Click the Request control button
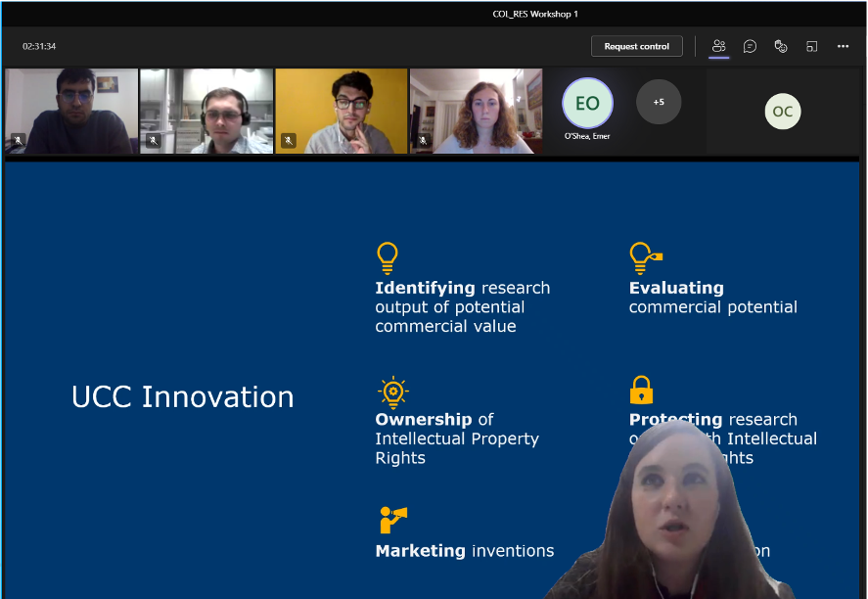Viewport: 868px width, 599px height. point(637,47)
